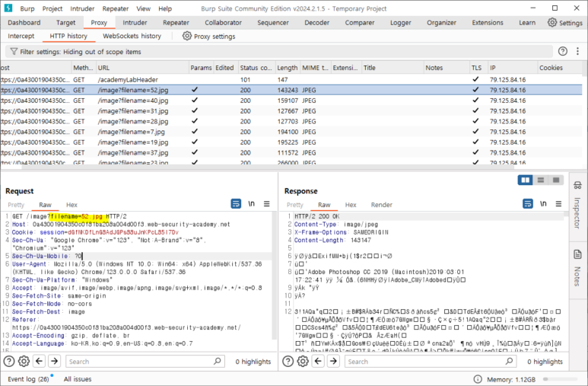Open request search settings gear
588x386 pixels.
(x=24, y=361)
